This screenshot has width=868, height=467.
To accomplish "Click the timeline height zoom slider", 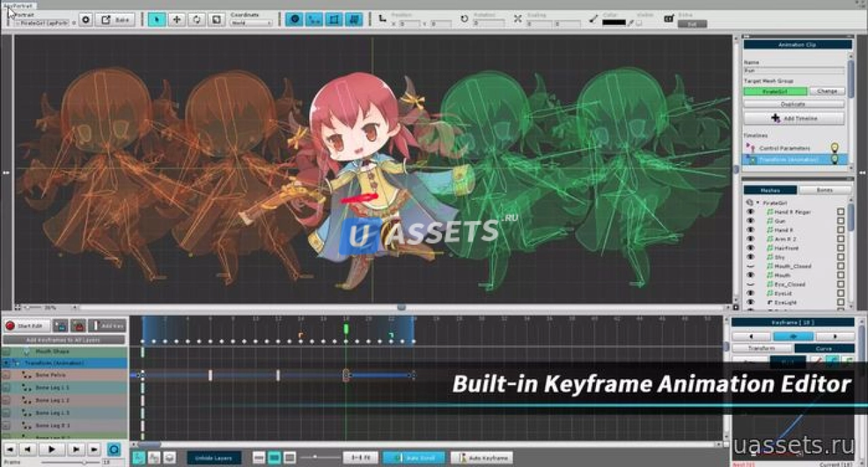I will click(x=319, y=458).
